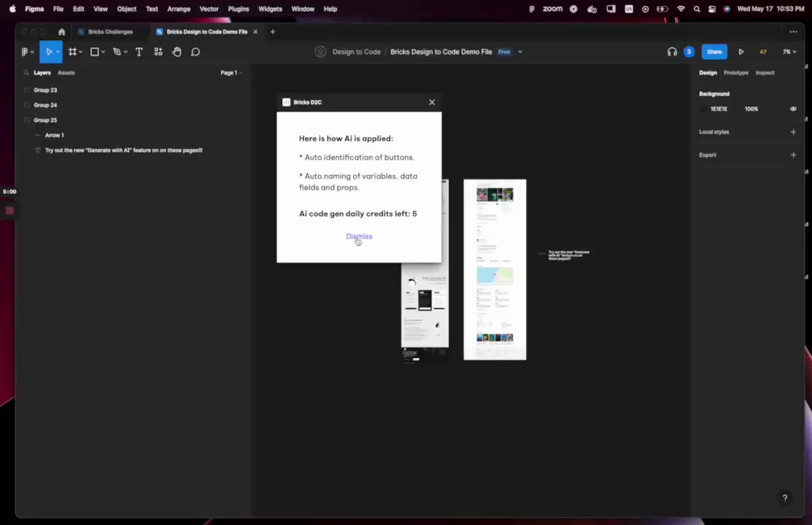Viewport: 812px width, 525px height.
Task: Add an export setting with plus
Action: pos(793,155)
